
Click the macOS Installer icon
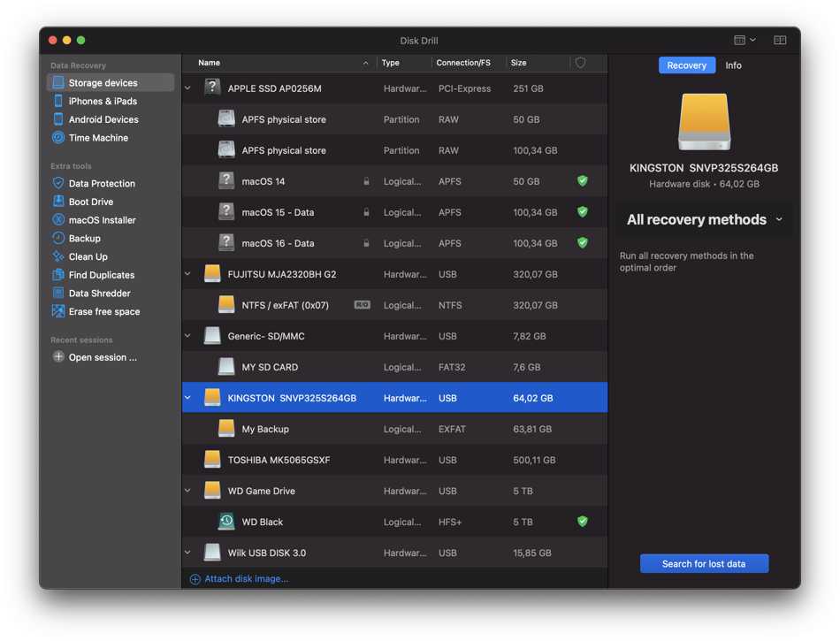(58, 219)
